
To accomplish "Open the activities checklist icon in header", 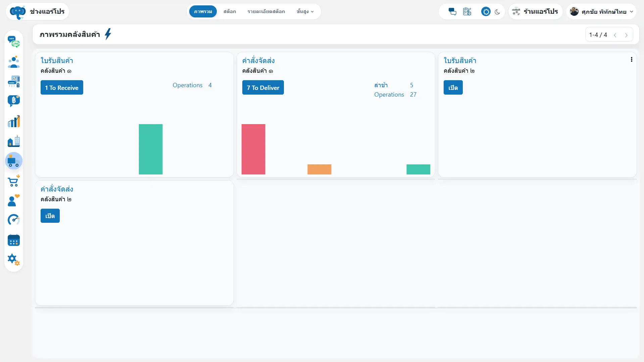I will (467, 12).
